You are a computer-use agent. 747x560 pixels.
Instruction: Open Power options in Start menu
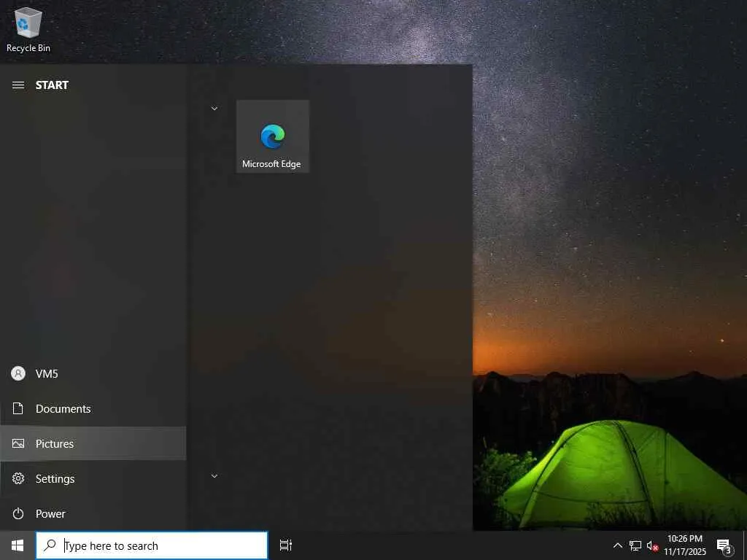pyautogui.click(x=93, y=514)
